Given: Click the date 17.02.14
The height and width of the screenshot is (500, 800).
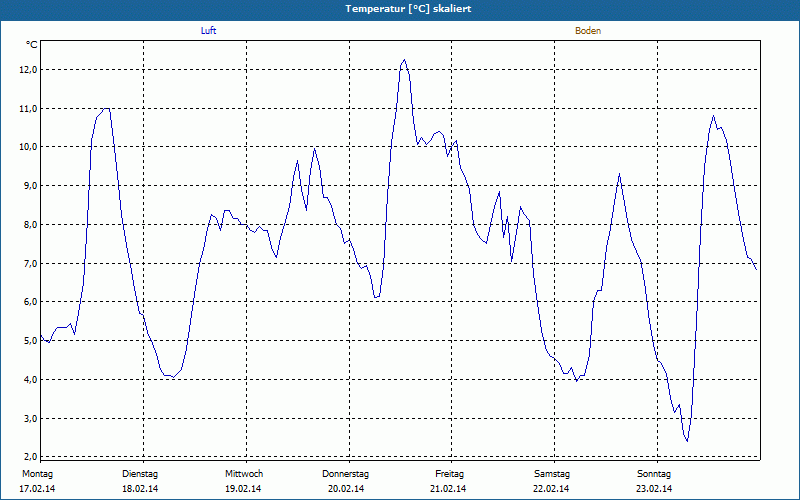Looking at the screenshot, I should (37, 489).
